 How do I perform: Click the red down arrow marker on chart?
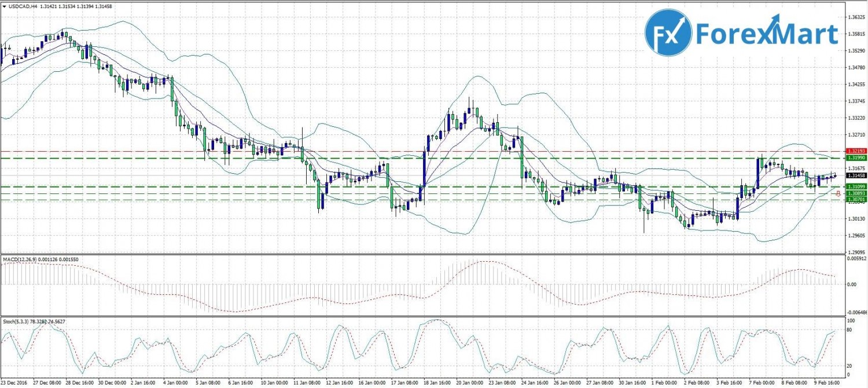(x=837, y=194)
